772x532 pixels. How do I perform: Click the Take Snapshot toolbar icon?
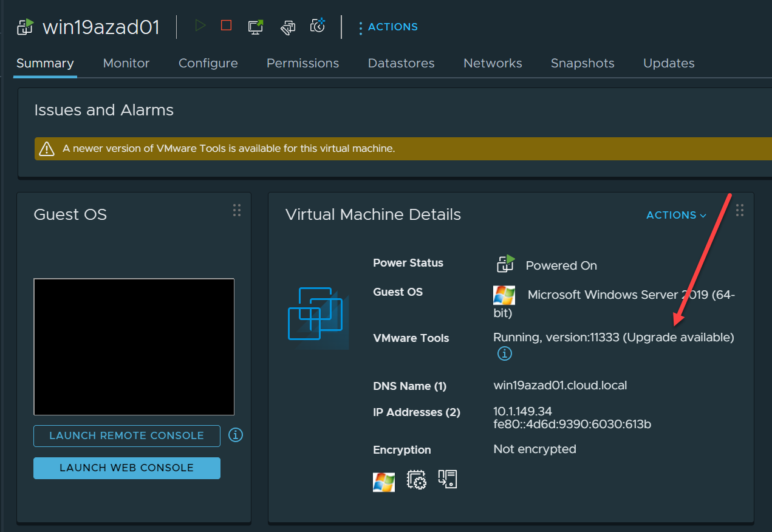[x=318, y=26]
